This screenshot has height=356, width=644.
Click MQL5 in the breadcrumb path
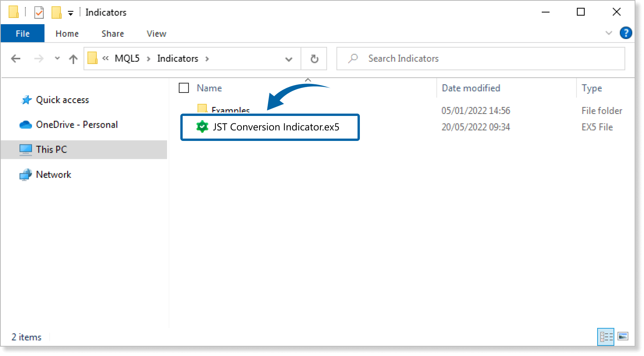[x=127, y=59]
